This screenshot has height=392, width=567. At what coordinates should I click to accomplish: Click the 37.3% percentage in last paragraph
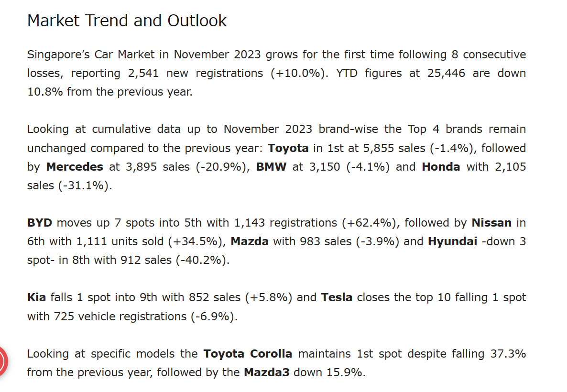pyautogui.click(x=508, y=354)
